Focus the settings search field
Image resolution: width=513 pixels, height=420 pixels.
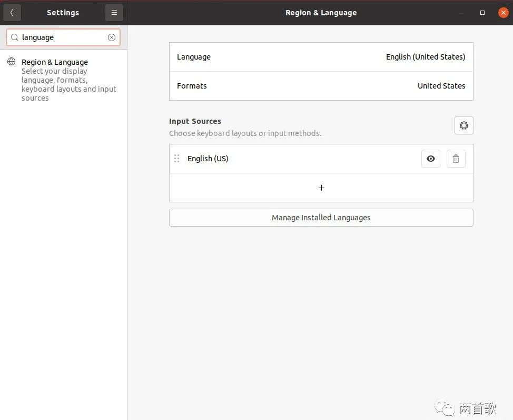pos(63,37)
